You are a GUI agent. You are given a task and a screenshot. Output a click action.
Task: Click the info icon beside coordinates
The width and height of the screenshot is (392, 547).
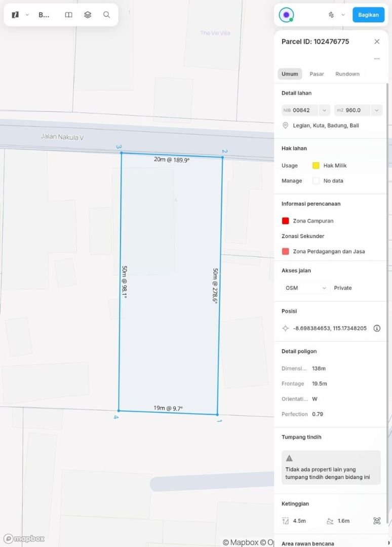tap(377, 328)
